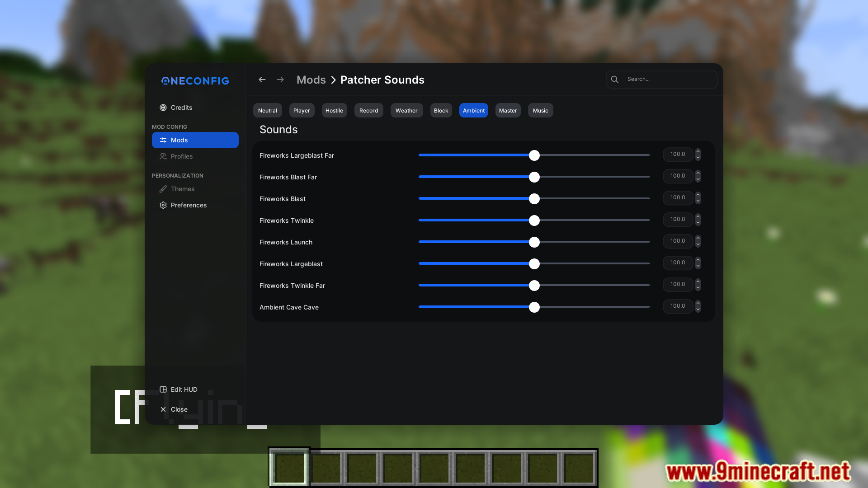Click the Fireworks Twinkle Far value field
Viewport: 868px width, 488px height.
point(678,285)
